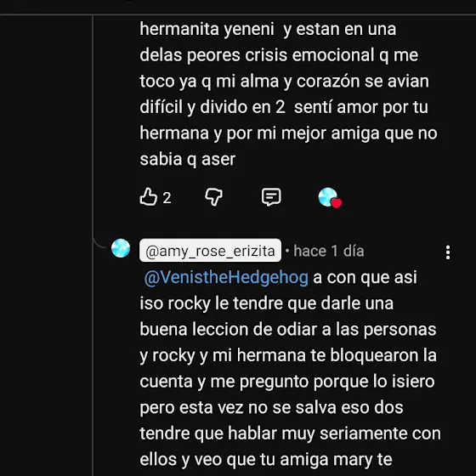Click the words 'a con que asi' after mention

(365, 277)
